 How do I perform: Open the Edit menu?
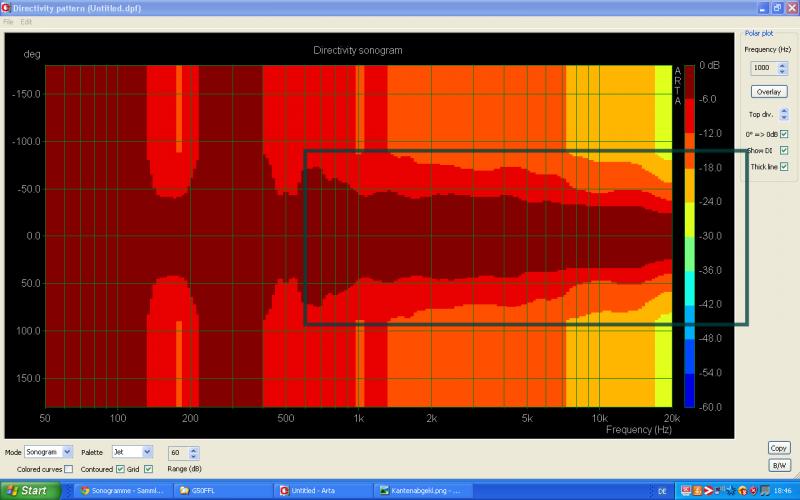point(26,21)
